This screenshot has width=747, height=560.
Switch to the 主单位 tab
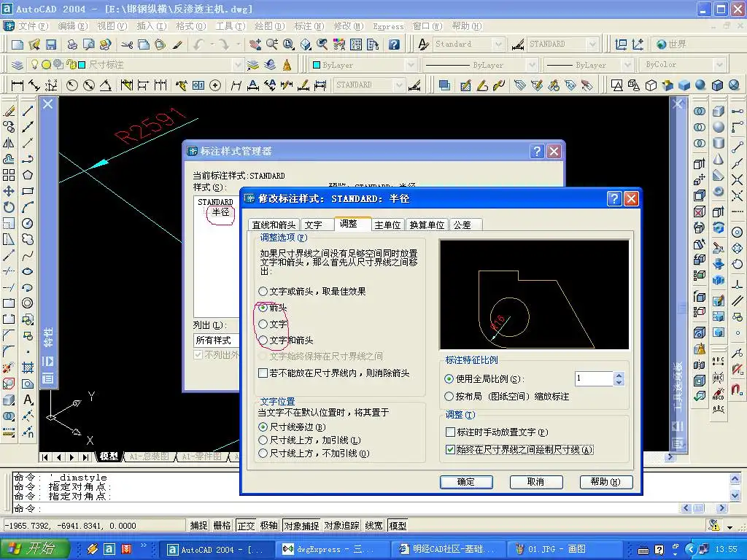(x=387, y=225)
